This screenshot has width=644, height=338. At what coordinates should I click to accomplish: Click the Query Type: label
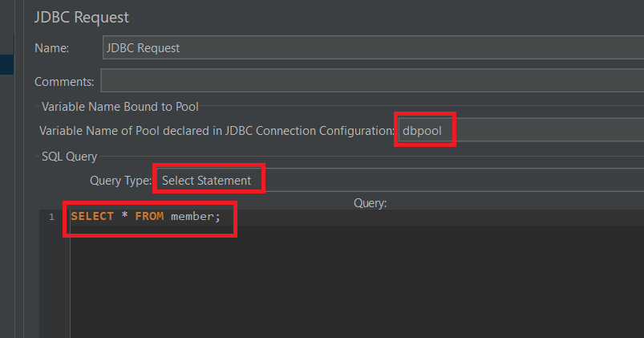pyautogui.click(x=121, y=181)
